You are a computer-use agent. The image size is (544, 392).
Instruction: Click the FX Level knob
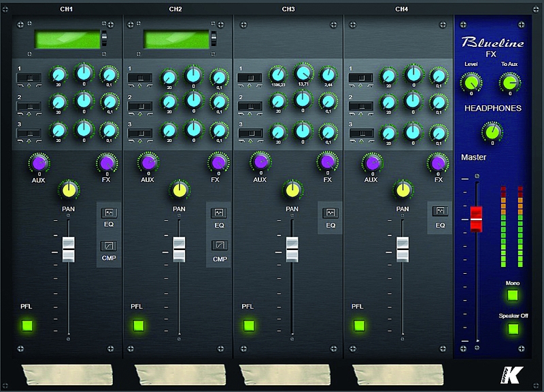pyautogui.click(x=471, y=82)
